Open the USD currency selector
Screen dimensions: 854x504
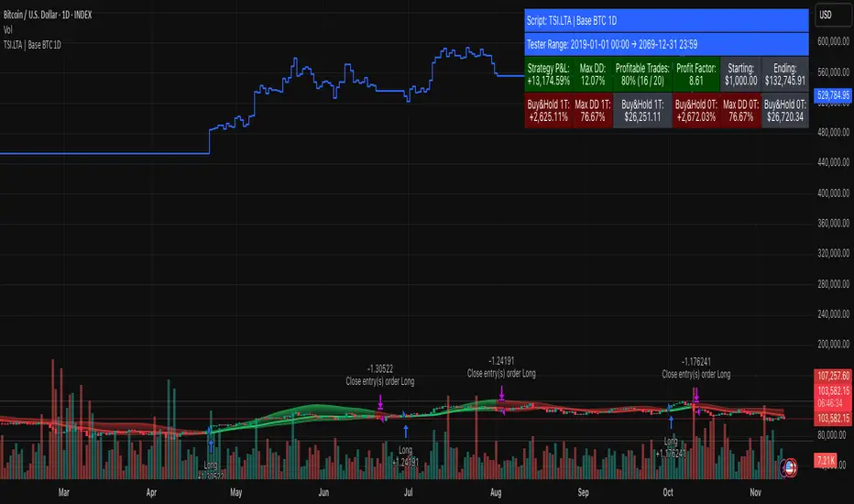tap(832, 16)
